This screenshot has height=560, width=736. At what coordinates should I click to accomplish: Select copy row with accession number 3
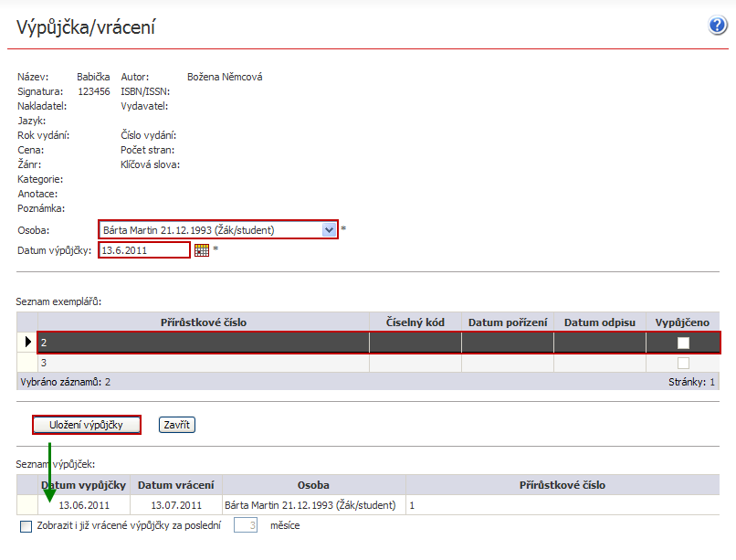coord(203,363)
